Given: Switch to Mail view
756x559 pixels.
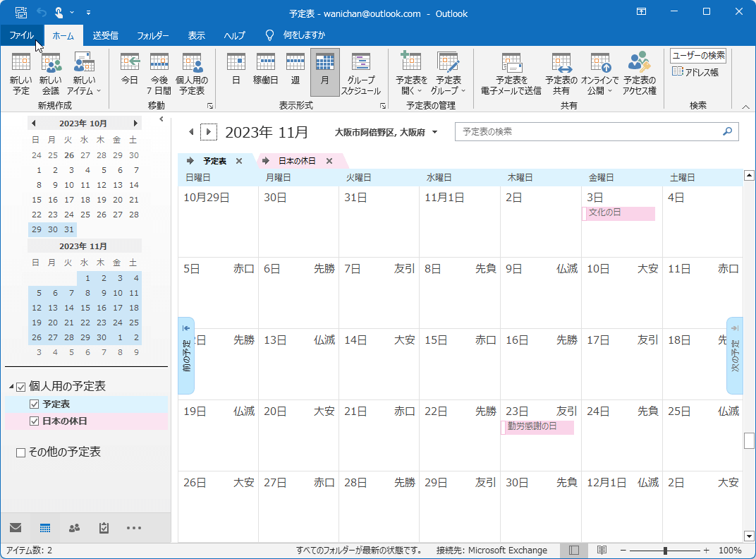Looking at the screenshot, I should click(16, 528).
